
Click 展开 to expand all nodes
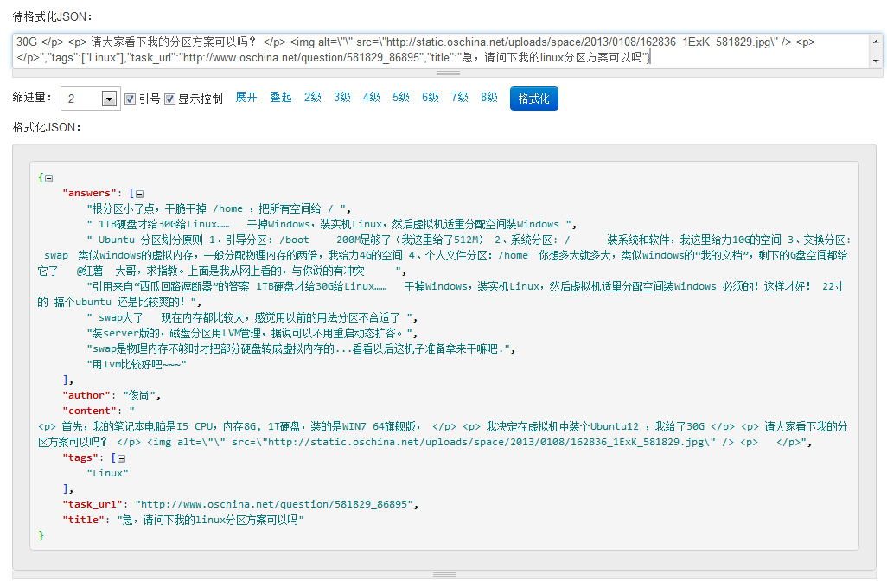tap(246, 98)
